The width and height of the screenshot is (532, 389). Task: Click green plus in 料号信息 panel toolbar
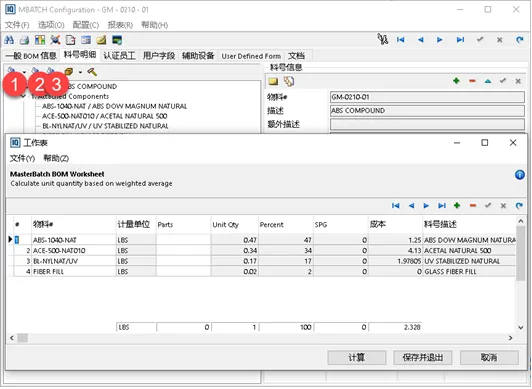(x=456, y=81)
